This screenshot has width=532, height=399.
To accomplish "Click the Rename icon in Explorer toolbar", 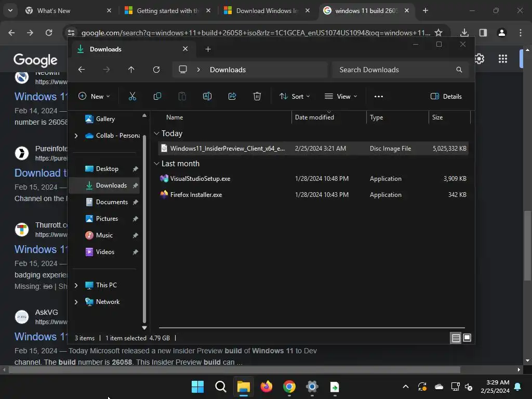I will pyautogui.click(x=207, y=96).
